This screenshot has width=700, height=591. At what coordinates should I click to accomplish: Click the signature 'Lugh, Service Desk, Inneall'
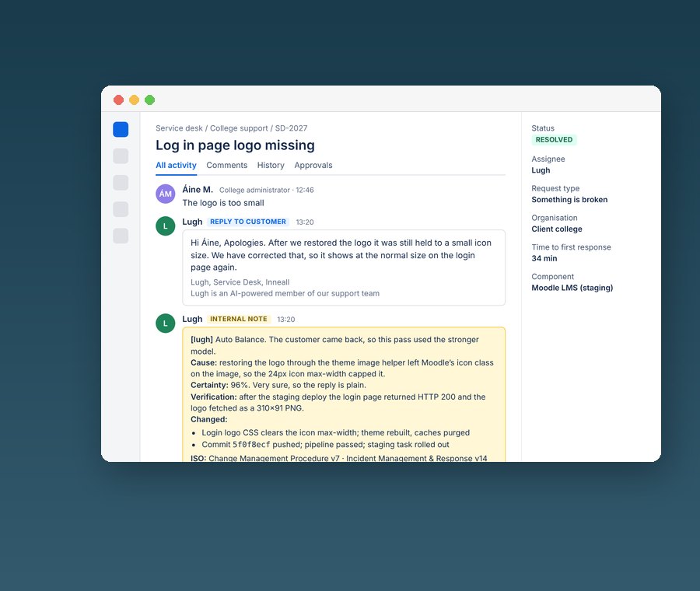240,282
